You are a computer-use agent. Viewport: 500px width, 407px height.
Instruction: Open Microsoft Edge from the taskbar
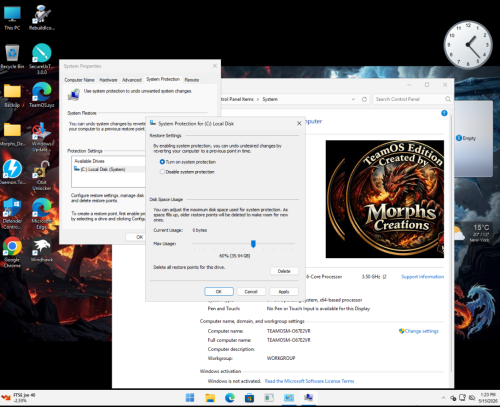(230, 397)
